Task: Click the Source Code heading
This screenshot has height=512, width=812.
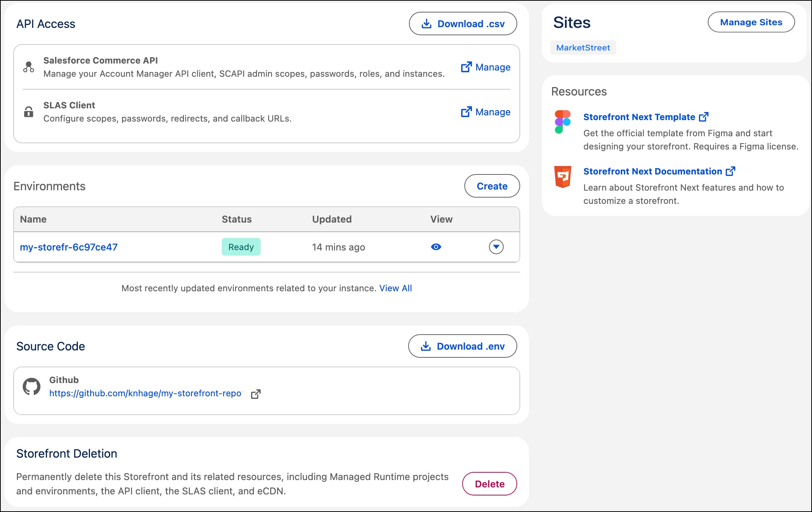Action: click(50, 346)
